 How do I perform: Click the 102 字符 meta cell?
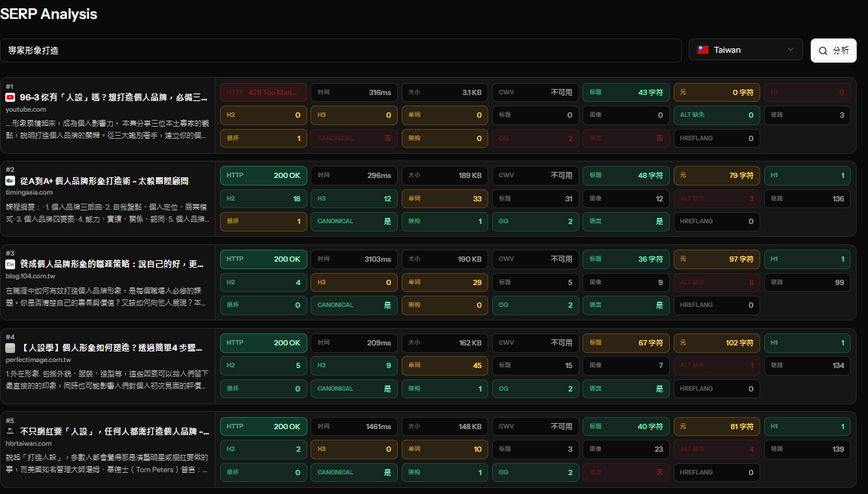717,343
